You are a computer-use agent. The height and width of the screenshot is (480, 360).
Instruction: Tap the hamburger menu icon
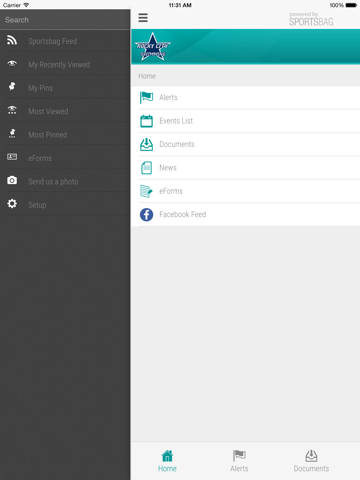(143, 18)
